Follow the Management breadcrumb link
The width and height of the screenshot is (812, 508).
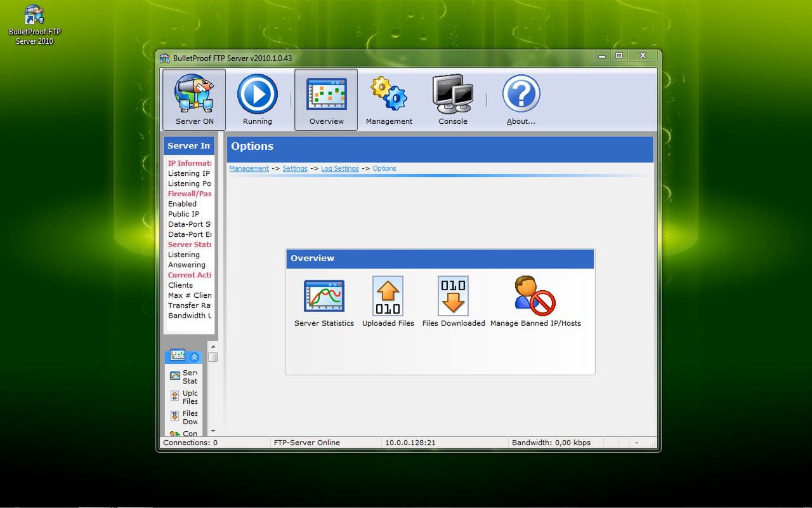tap(249, 168)
